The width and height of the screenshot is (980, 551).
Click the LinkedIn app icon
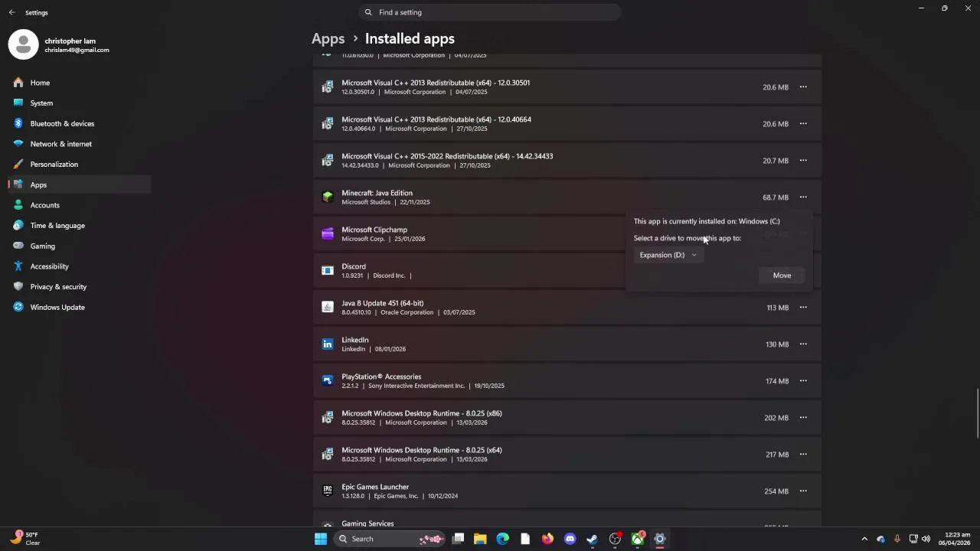328,344
